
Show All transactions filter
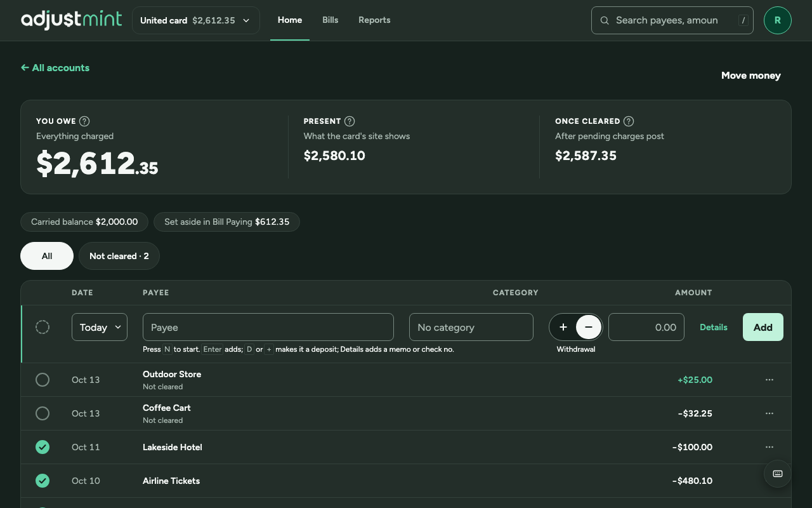coord(47,256)
